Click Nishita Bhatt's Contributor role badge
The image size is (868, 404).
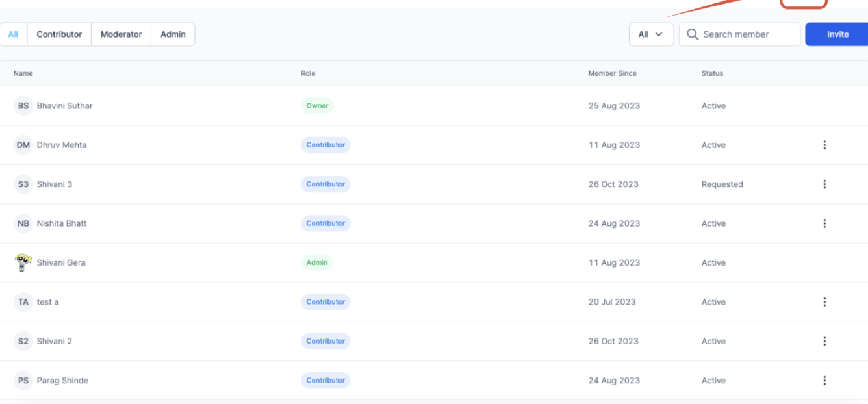pyautogui.click(x=325, y=223)
